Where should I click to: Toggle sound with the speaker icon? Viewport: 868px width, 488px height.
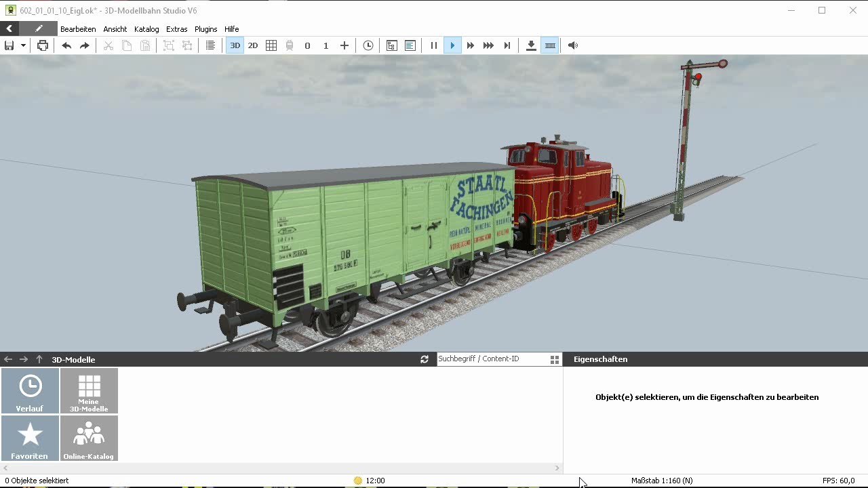pyautogui.click(x=573, y=45)
